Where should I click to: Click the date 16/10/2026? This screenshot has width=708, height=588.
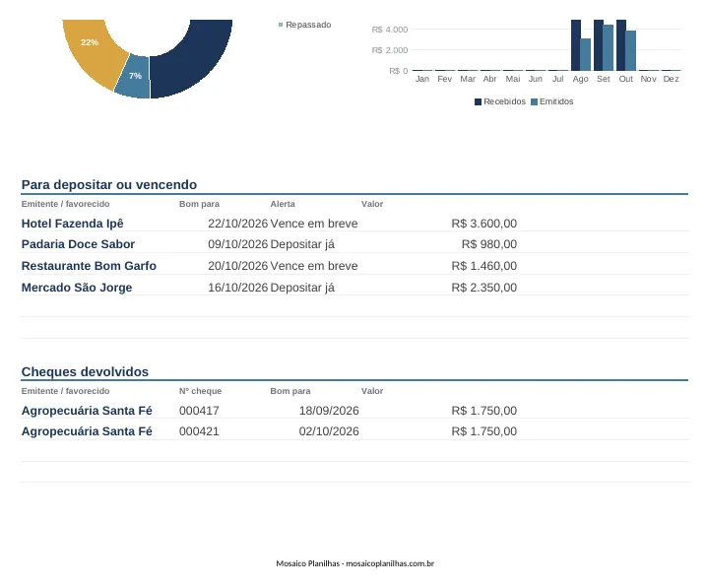[238, 288]
